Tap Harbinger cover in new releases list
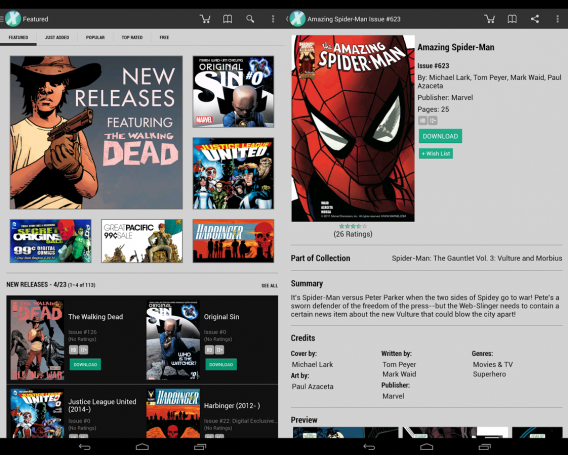Viewport: 568px width, 456px height. (x=173, y=413)
